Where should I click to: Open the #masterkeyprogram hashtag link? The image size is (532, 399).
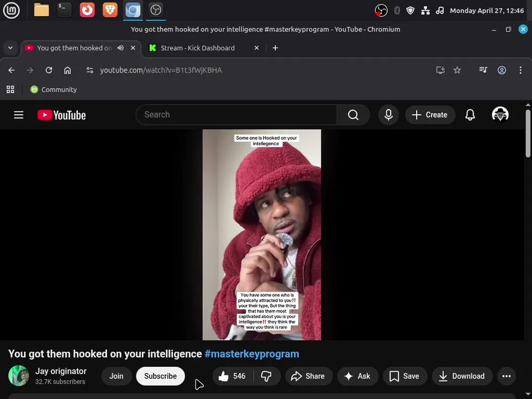coord(252,354)
